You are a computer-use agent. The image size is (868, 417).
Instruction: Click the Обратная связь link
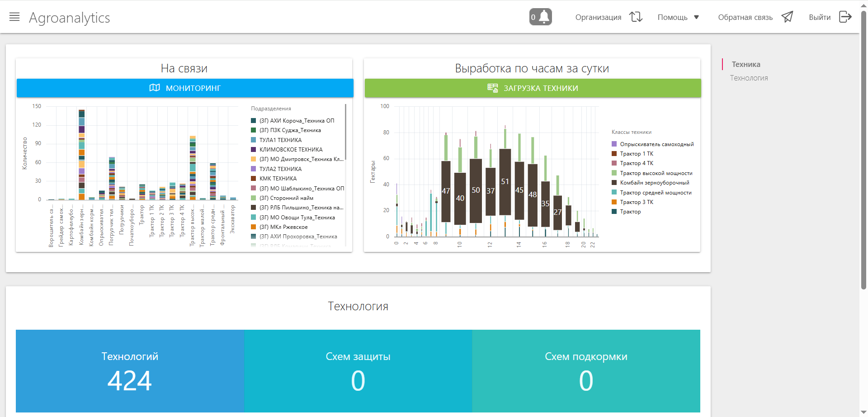[745, 17]
